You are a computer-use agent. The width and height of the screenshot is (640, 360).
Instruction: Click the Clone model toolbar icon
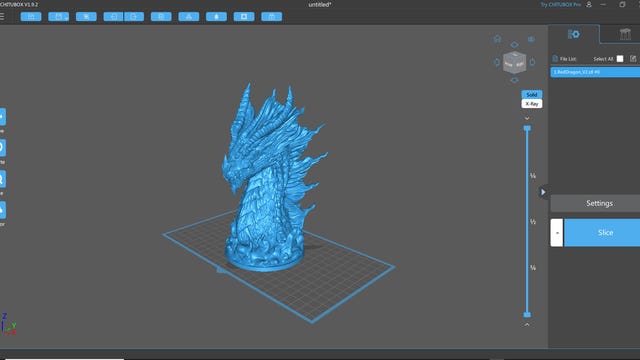pos(161,16)
